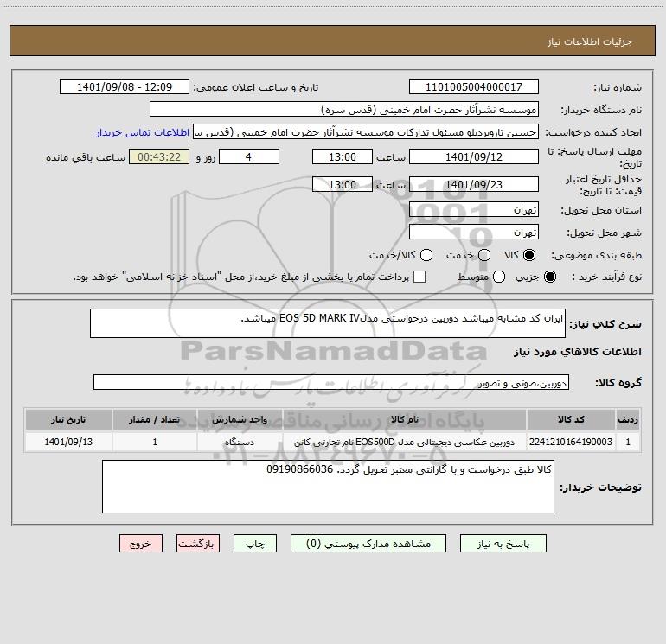
Task: Select the متوسط purchase type radio
Action: [x=499, y=277]
